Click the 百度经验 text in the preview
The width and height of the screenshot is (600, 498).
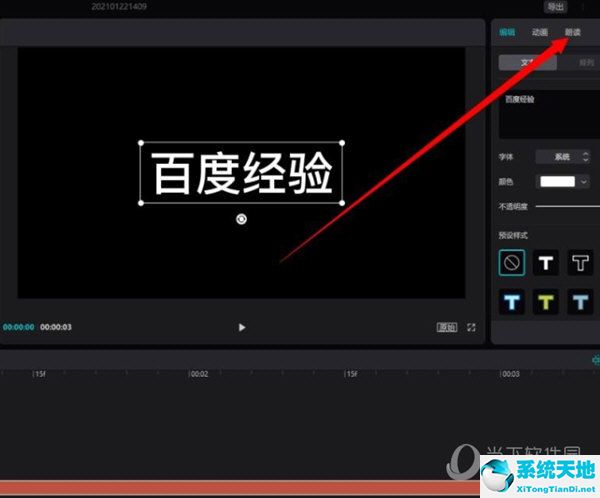click(242, 173)
